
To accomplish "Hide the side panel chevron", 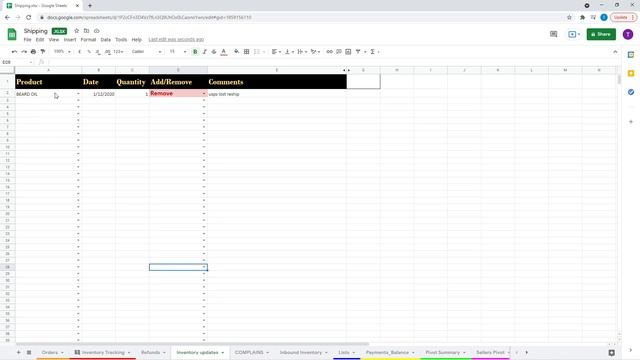I will (x=631, y=350).
